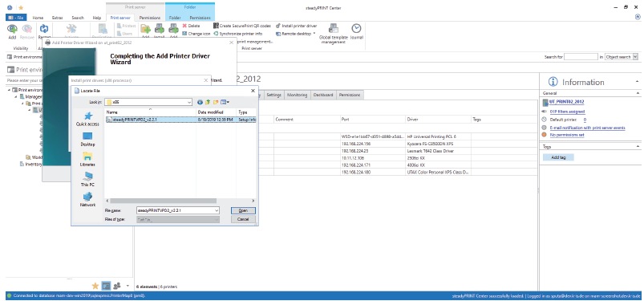Image resolution: width=644 pixels, height=301 pixels.
Task: Collapse the Management tree node
Action: (15, 96)
